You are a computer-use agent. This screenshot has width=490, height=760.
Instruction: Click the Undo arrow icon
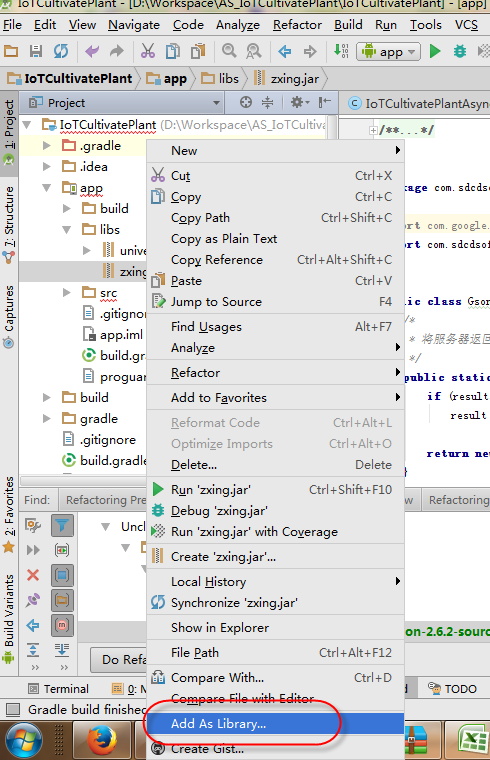(92, 51)
